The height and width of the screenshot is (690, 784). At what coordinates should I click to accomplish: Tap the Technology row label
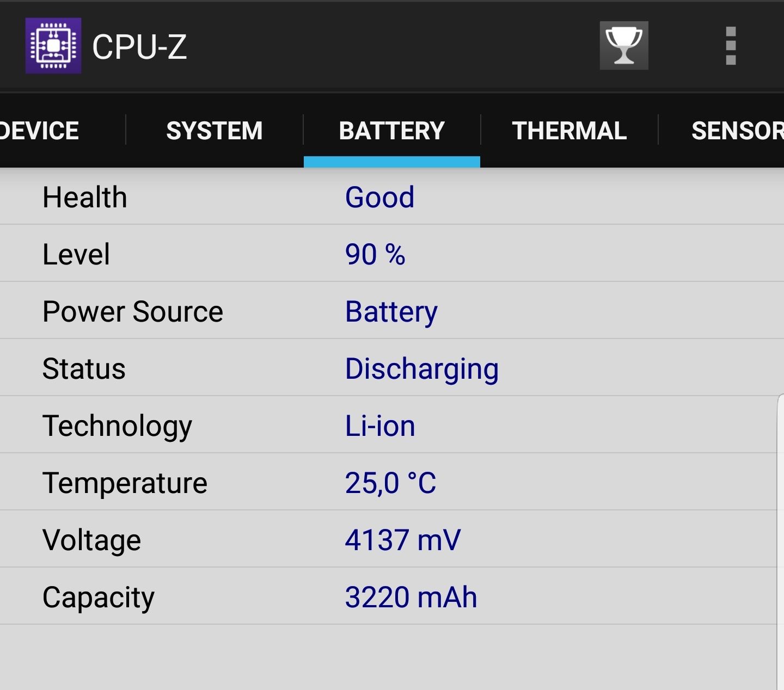[117, 426]
